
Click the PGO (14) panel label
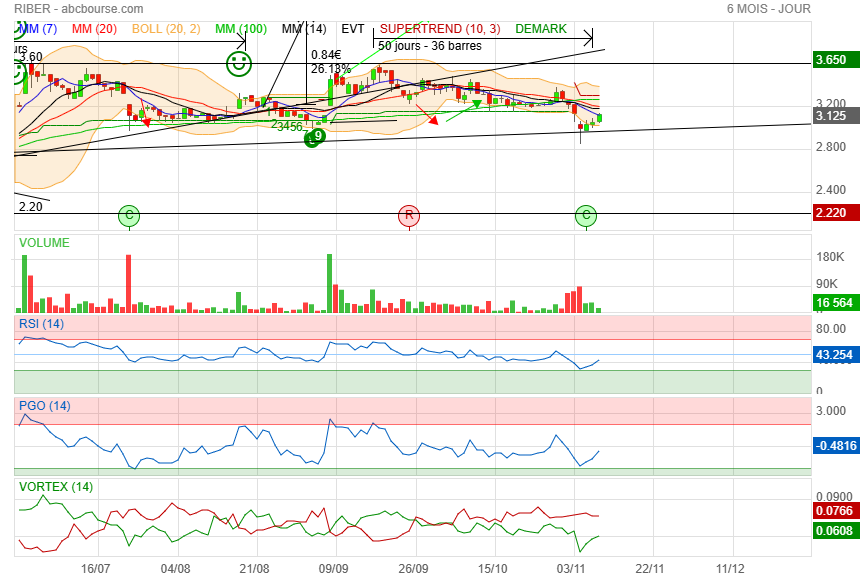click(x=45, y=406)
